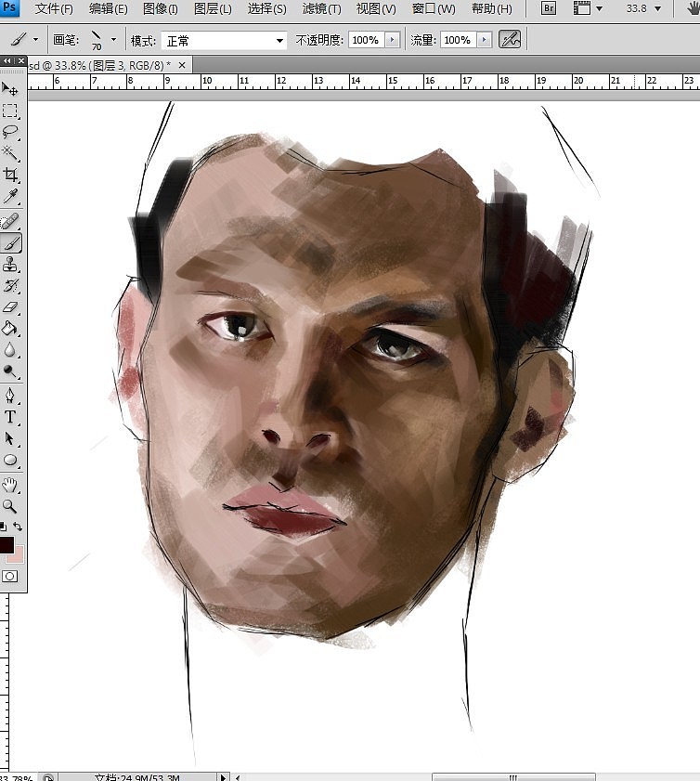Open the 视图(V) menu
Image resolution: width=700 pixels, height=781 pixels.
[x=376, y=9]
